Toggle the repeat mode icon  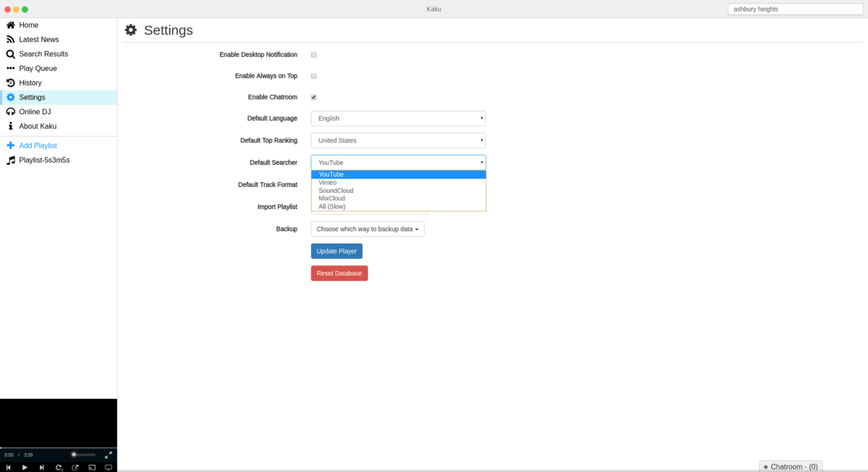click(x=59, y=468)
